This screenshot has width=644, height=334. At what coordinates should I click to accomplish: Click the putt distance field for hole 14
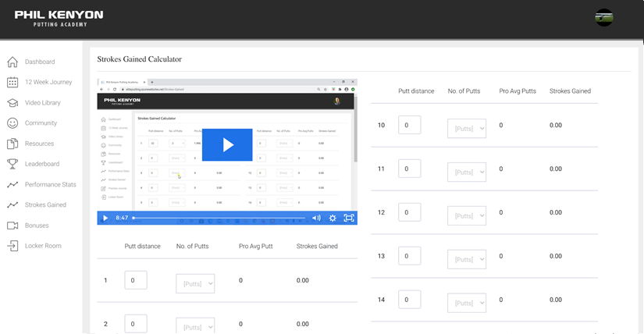tap(410, 300)
